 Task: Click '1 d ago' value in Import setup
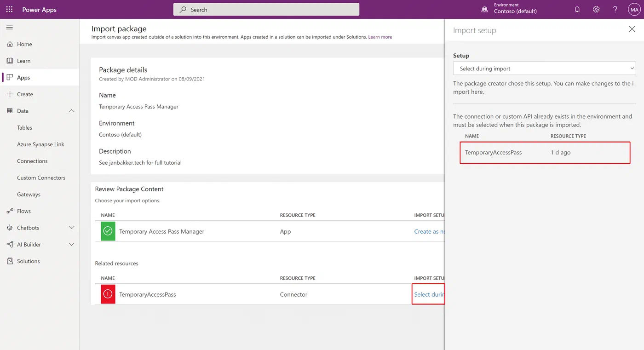560,152
